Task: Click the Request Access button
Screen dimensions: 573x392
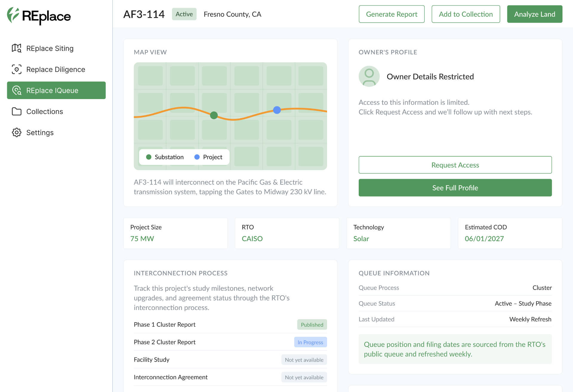Action: pyautogui.click(x=455, y=165)
